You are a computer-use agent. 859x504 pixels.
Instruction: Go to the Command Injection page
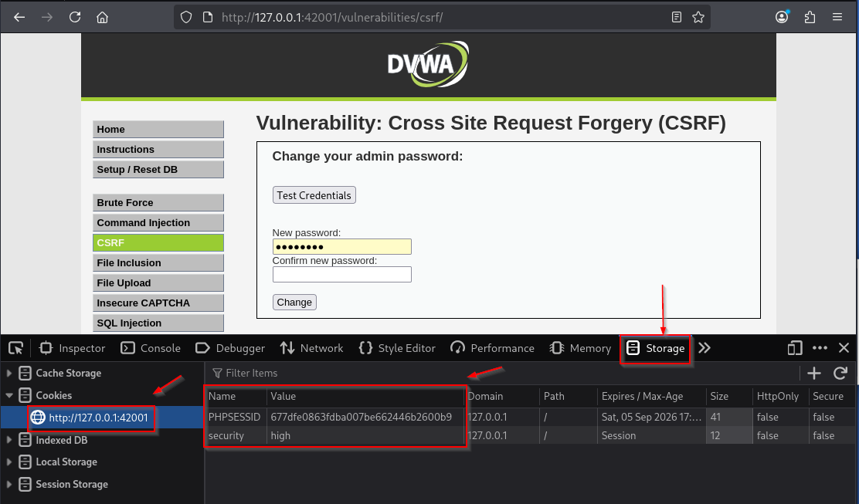click(158, 223)
